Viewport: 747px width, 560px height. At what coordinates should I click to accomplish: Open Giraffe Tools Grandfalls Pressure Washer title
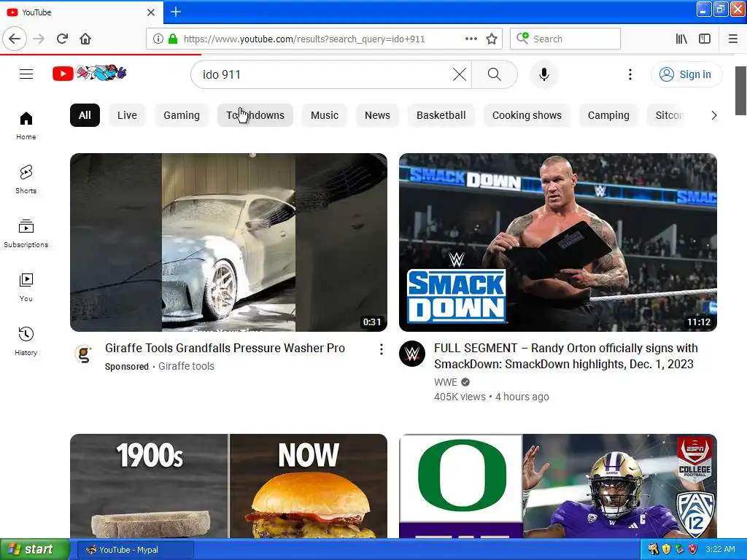coord(225,348)
